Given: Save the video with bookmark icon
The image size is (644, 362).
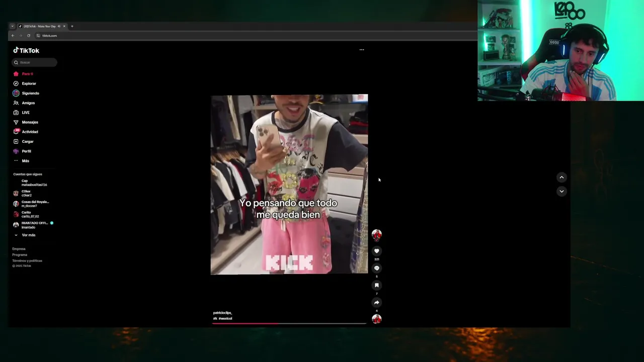Looking at the screenshot, I should tap(376, 285).
